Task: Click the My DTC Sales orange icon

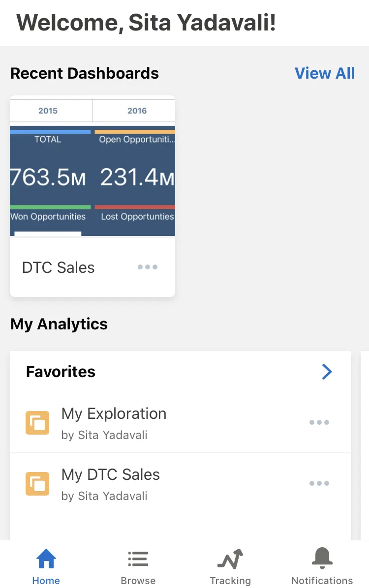Action: pyautogui.click(x=37, y=484)
